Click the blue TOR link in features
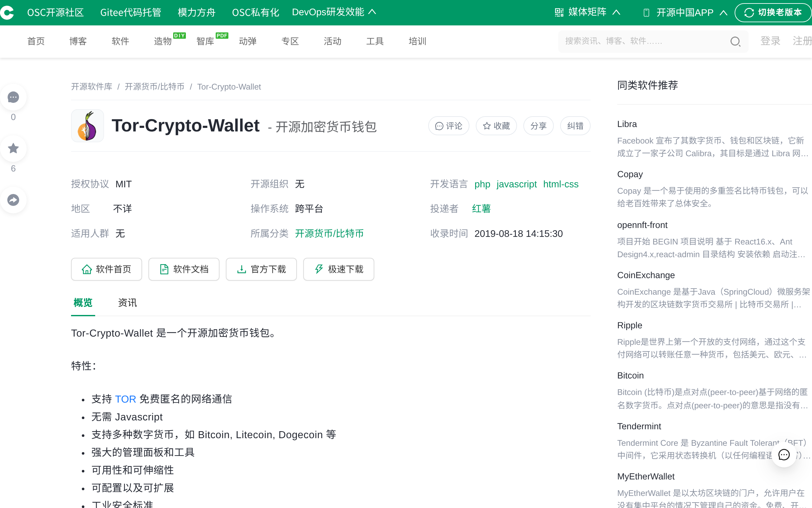 [x=125, y=399]
